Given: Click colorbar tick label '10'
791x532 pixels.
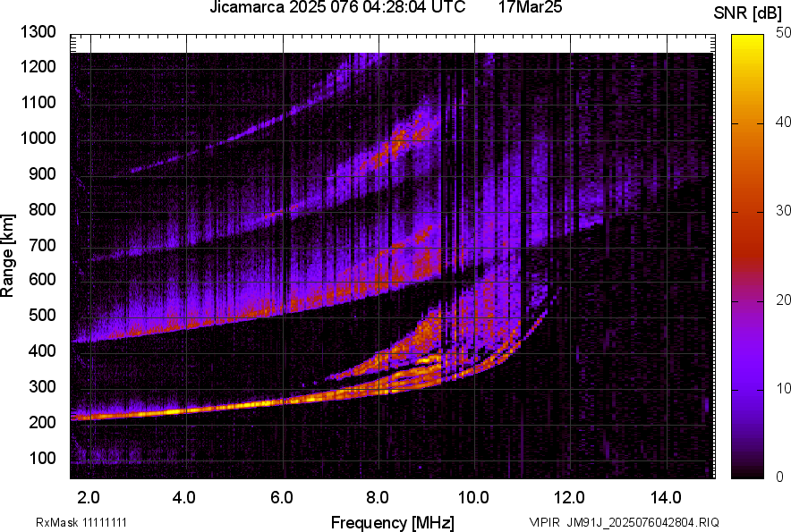Looking at the screenshot, I should [x=783, y=388].
